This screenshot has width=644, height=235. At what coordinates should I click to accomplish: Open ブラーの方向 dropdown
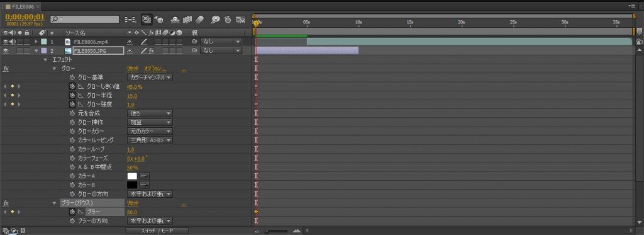tap(150, 221)
